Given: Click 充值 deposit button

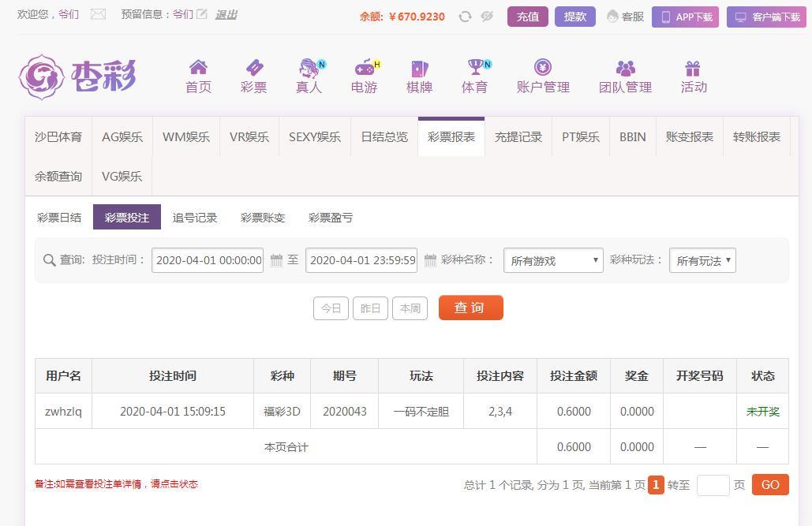Looking at the screenshot, I should click(528, 17).
